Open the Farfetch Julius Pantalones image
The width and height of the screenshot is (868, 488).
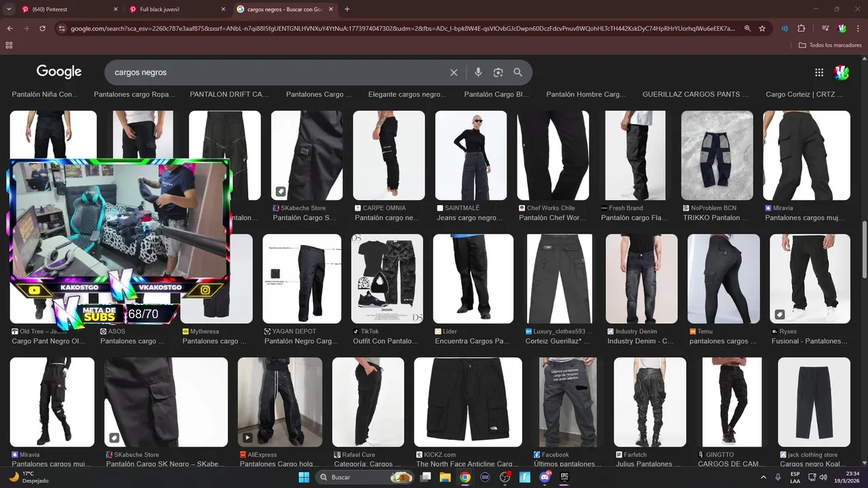(x=650, y=402)
